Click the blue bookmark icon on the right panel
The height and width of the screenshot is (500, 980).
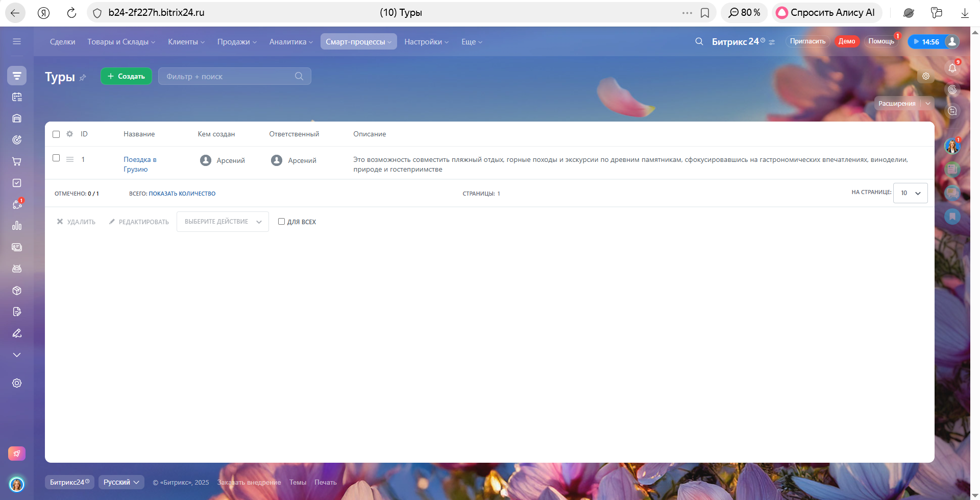point(952,217)
